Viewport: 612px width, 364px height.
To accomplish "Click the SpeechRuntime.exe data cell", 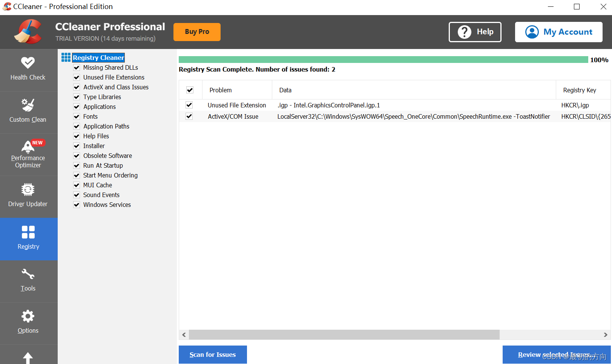I will click(414, 116).
